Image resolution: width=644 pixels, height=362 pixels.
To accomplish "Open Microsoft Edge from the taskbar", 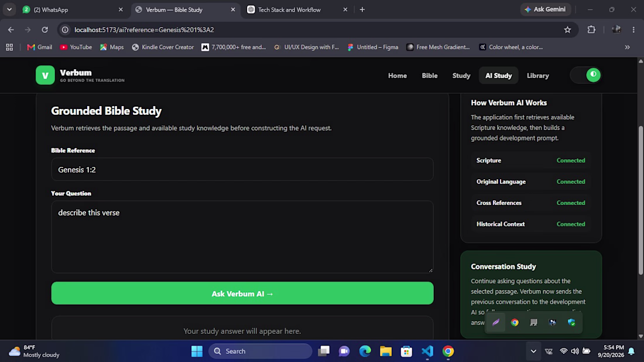I will click(365, 351).
